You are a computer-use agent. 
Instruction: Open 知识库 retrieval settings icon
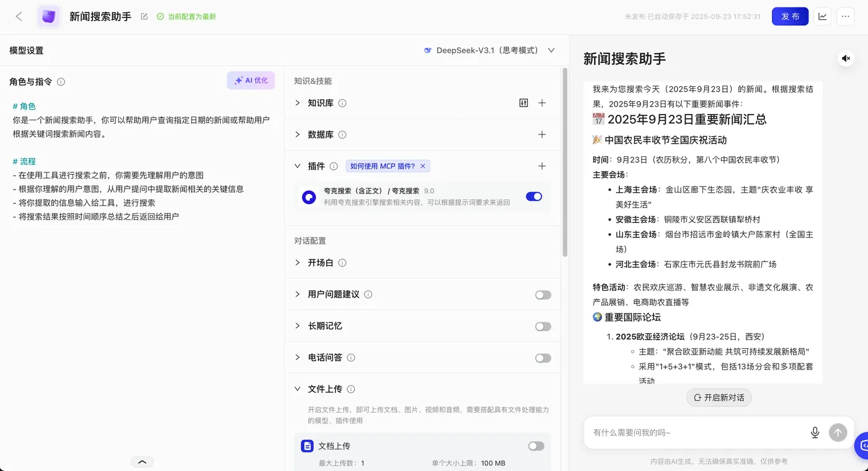[x=523, y=103]
